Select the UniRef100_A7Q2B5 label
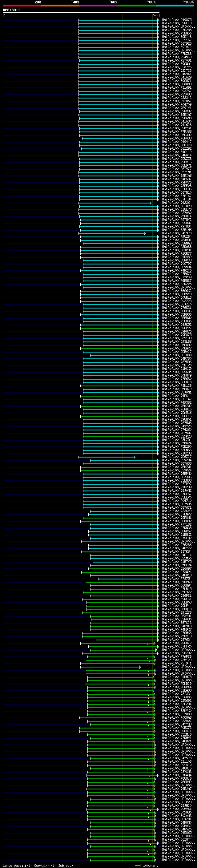The height and width of the screenshot is (868, 197). tap(177, 30)
